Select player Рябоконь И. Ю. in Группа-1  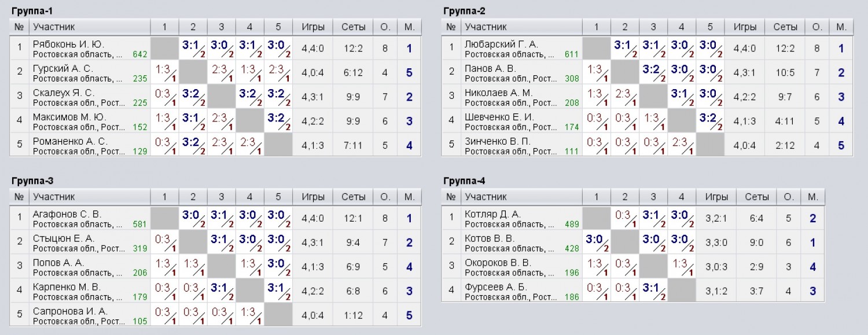(x=69, y=45)
